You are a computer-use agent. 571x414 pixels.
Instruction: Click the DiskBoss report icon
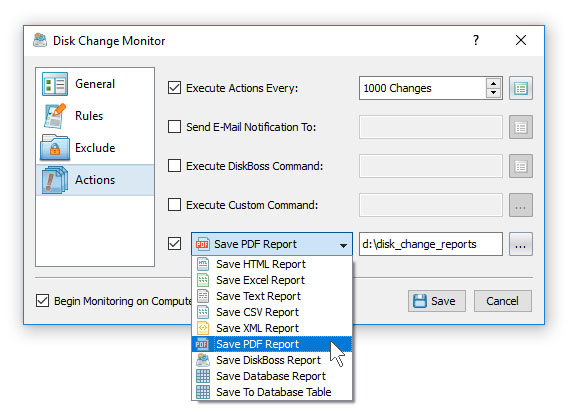click(x=203, y=360)
